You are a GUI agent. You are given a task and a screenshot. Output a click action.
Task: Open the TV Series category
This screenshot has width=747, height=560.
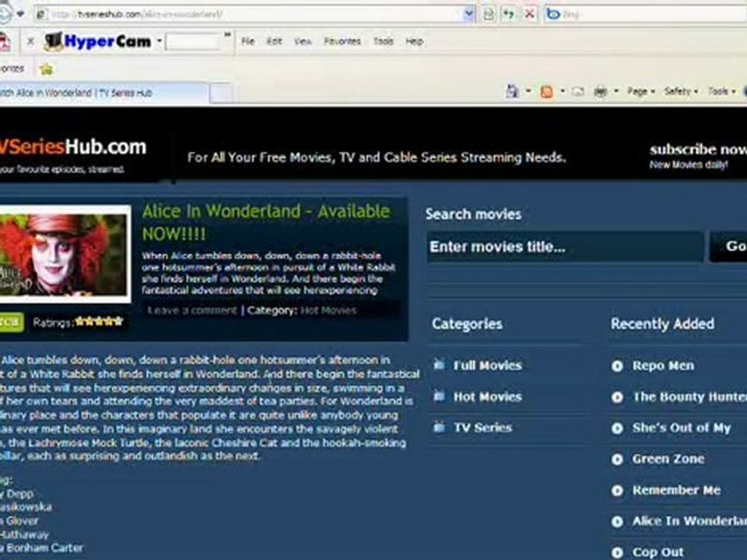(482, 427)
